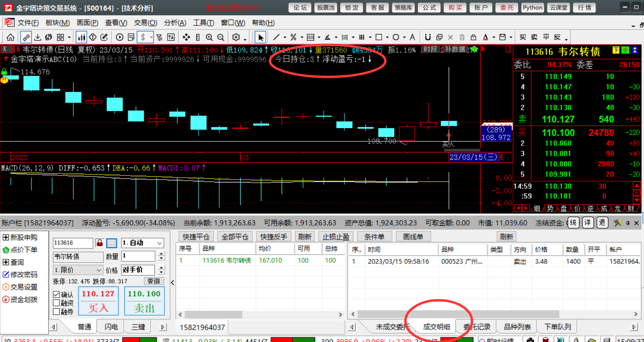Click the 数量 quantity input field
Screen dimensions: 644x342
pos(138,256)
